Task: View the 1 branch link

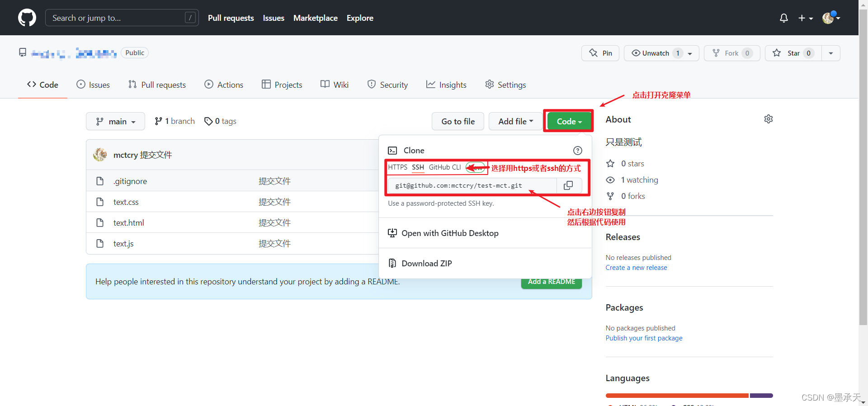Action: [x=175, y=121]
